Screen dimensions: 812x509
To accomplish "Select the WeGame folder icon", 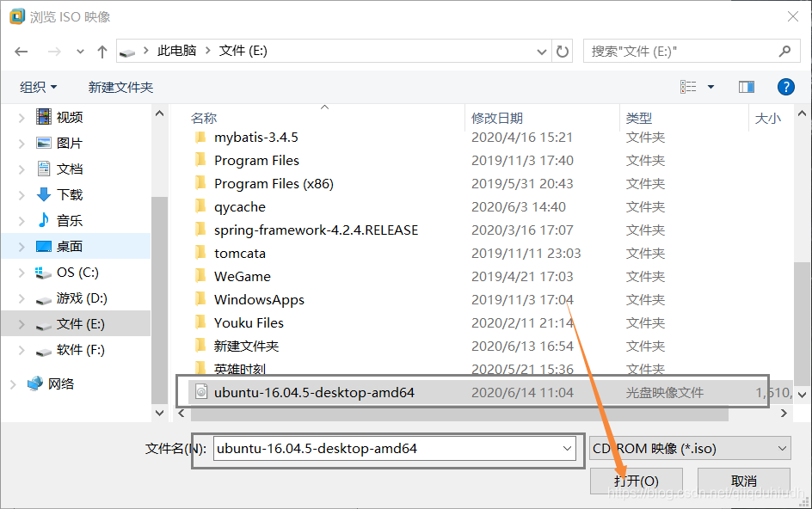I will pyautogui.click(x=200, y=276).
